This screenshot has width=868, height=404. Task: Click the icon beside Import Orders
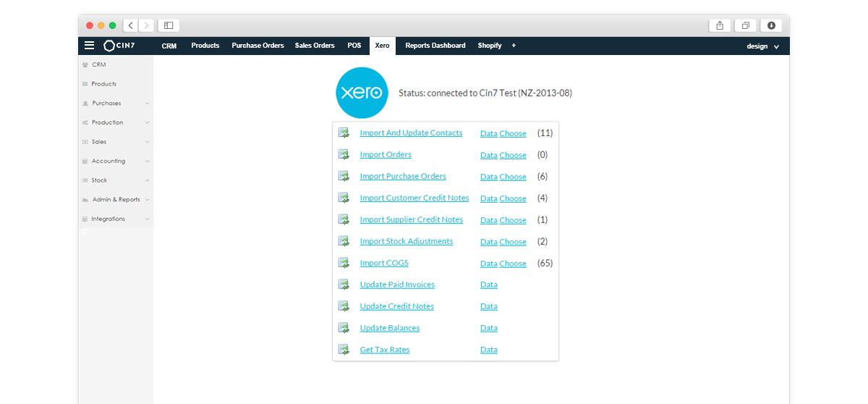coord(344,154)
